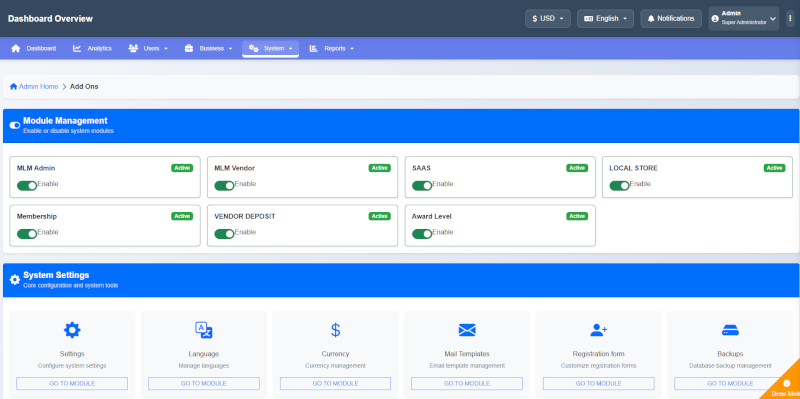This screenshot has height=399, width=800.
Task: Click the Mail Templates envelope icon
Action: (x=467, y=330)
